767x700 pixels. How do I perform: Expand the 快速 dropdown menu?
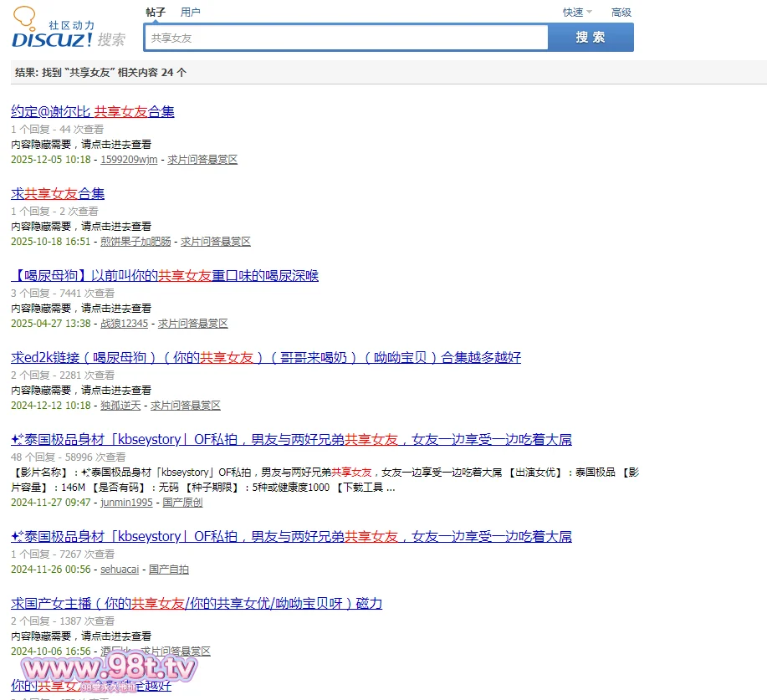click(576, 13)
